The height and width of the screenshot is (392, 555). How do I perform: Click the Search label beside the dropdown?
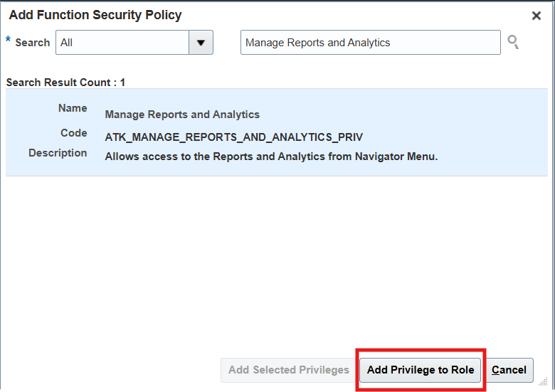coord(33,43)
